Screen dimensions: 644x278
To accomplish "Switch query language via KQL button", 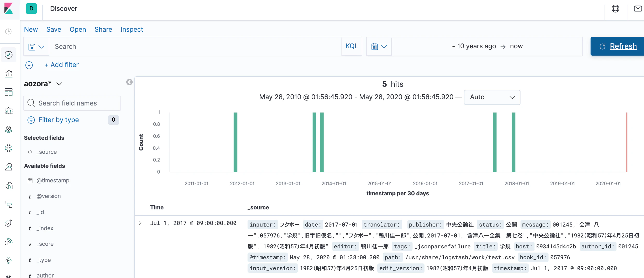I will pos(352,46).
